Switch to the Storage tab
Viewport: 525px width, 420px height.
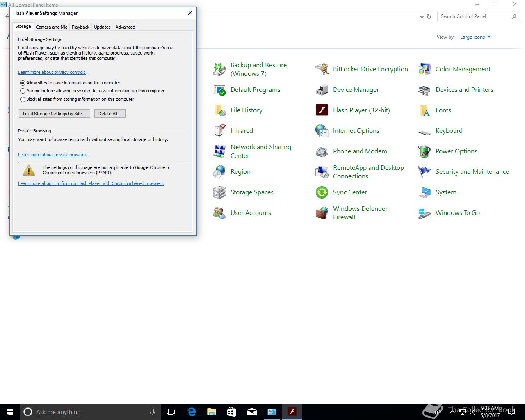pyautogui.click(x=23, y=26)
